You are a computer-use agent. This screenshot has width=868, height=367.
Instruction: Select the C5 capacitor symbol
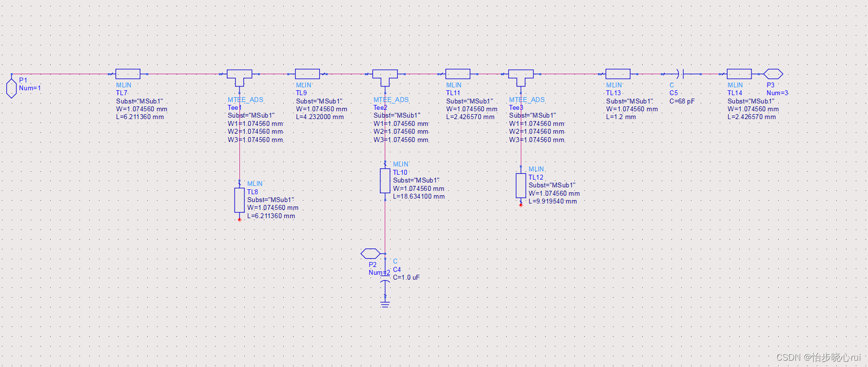pyautogui.click(x=681, y=74)
